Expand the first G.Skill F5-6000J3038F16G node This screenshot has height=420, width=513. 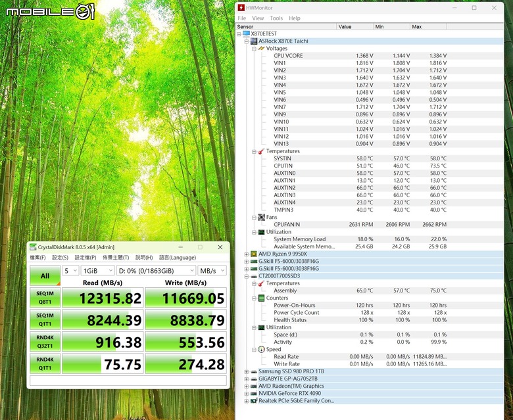(x=247, y=262)
